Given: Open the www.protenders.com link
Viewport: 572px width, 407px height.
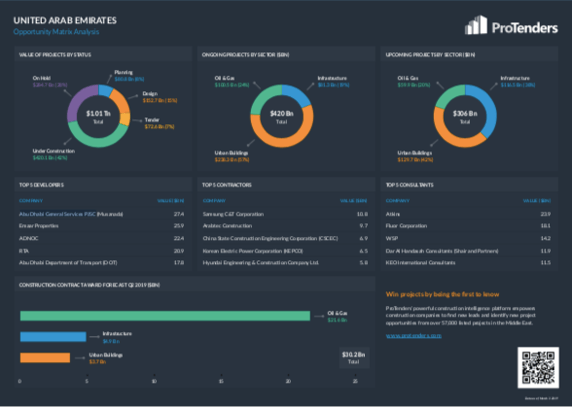Looking at the screenshot, I should tap(414, 336).
